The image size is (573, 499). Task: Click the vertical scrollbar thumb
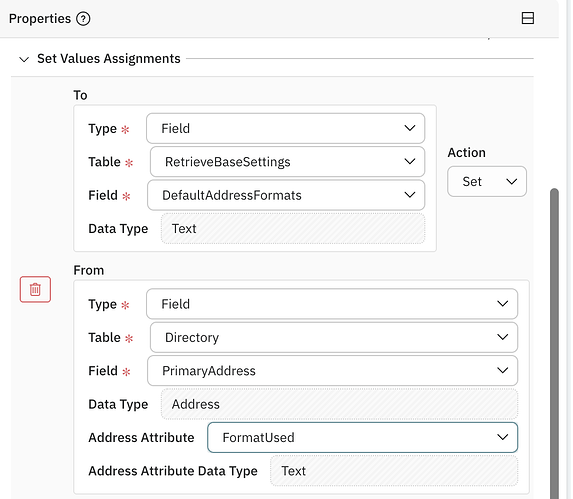coord(554,343)
